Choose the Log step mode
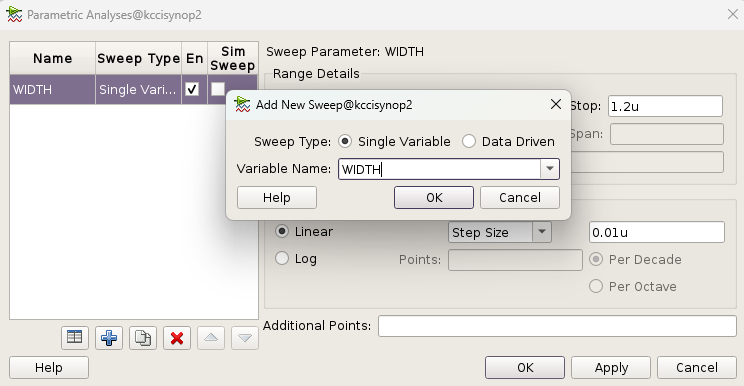Viewport: 744px width, 386px height. [x=282, y=258]
